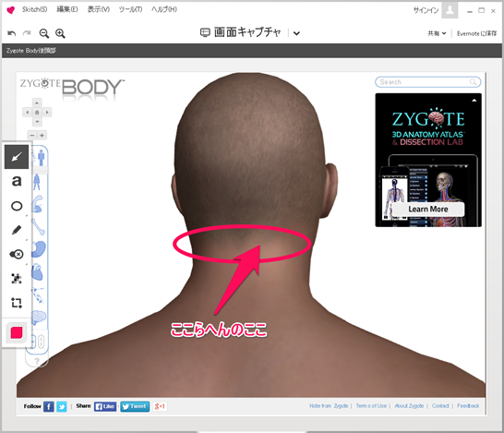Choose the ellipse Shape tool
The image size is (504, 433).
17,206
